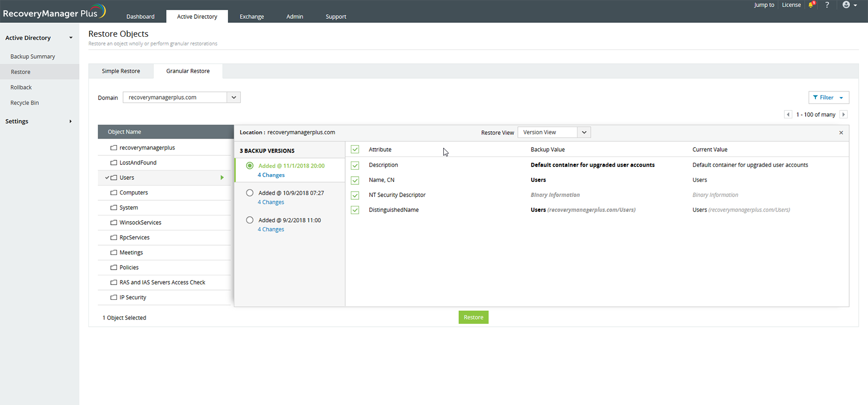The image size is (868, 405).
Task: Click the green Restore button
Action: 473,317
